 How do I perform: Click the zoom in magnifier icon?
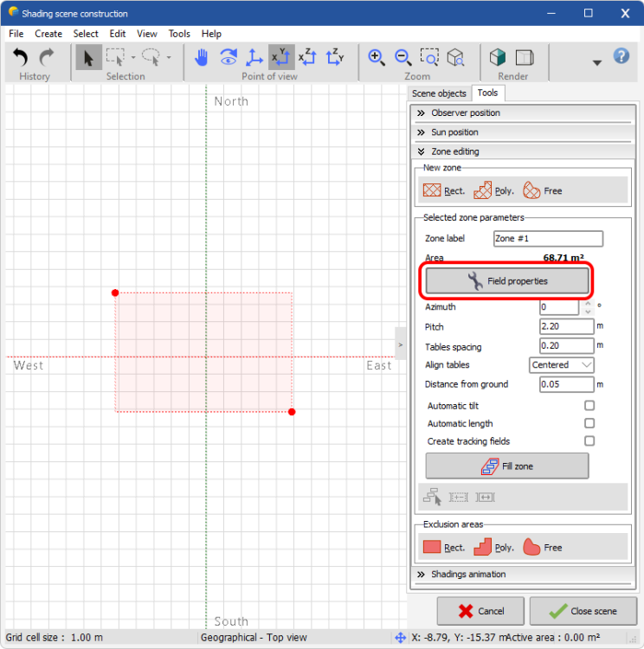(x=376, y=57)
